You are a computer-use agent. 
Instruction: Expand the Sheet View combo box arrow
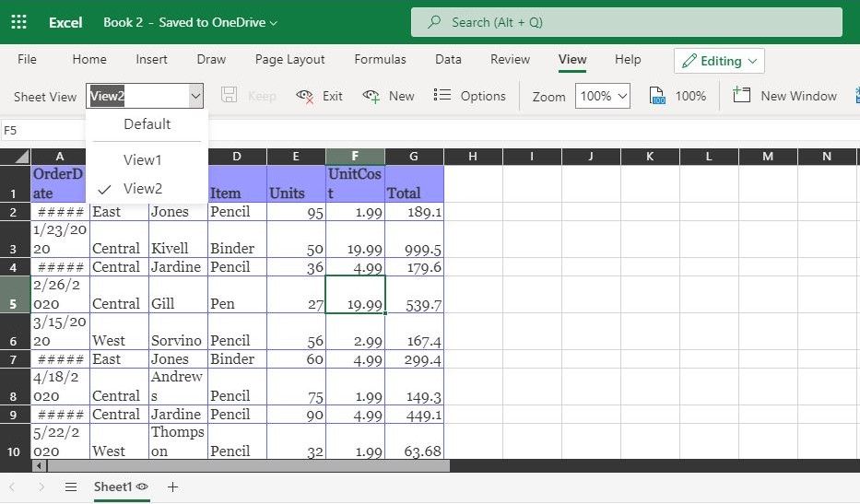click(195, 96)
